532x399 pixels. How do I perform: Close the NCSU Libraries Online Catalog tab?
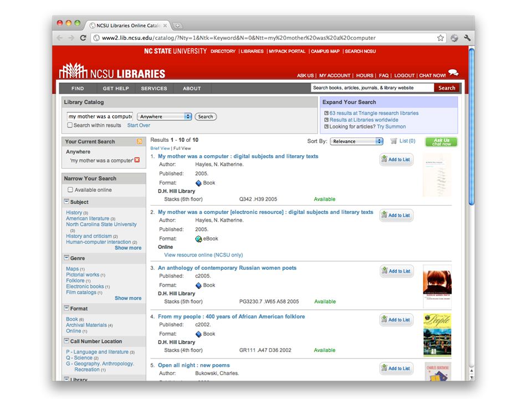point(165,25)
